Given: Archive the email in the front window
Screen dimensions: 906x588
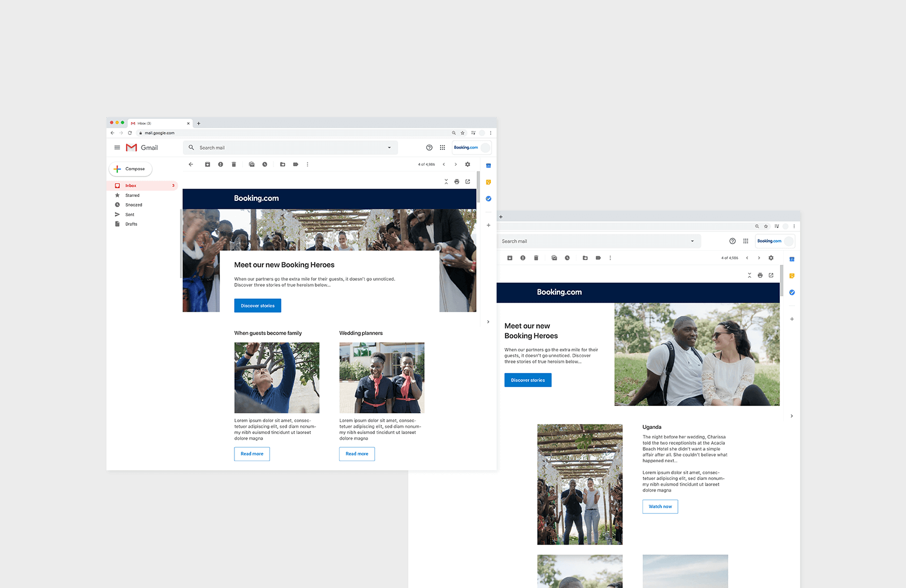Looking at the screenshot, I should [207, 165].
